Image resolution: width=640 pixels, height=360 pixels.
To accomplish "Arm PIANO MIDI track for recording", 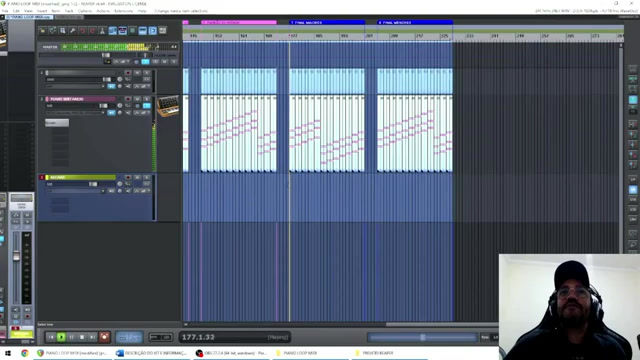I will tap(128, 99).
